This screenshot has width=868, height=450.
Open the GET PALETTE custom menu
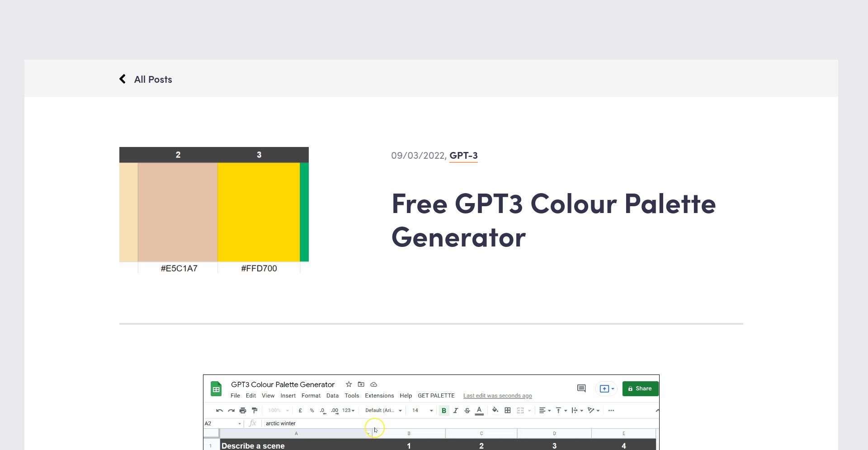[x=436, y=396]
